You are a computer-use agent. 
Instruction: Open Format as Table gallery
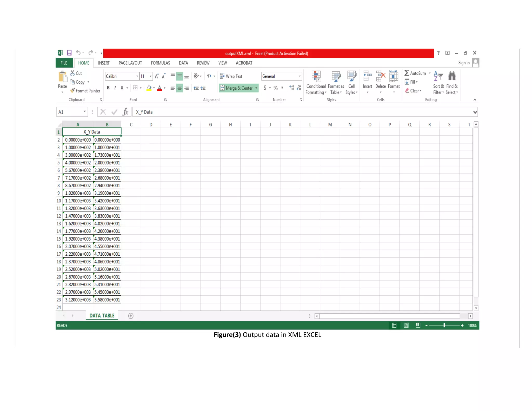click(336, 83)
